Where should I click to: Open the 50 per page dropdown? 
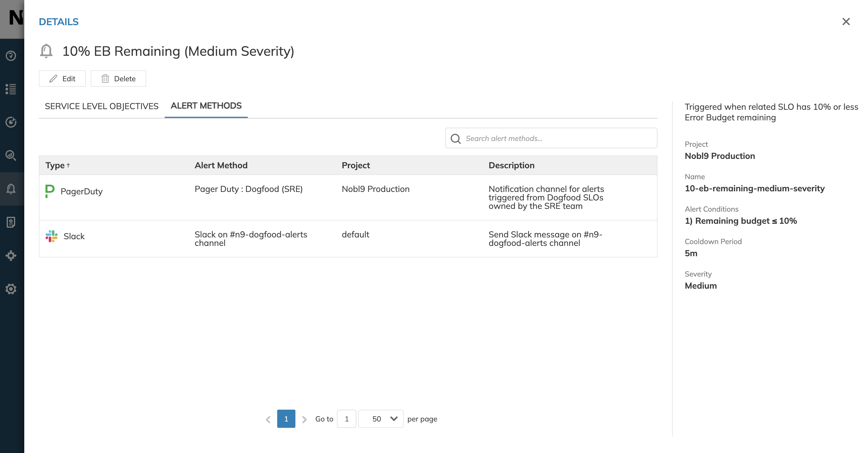coord(380,419)
